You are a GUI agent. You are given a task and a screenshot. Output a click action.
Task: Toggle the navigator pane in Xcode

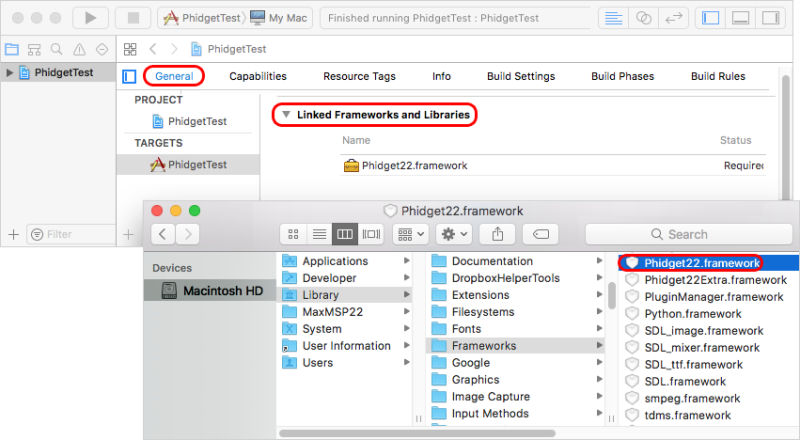tap(710, 18)
